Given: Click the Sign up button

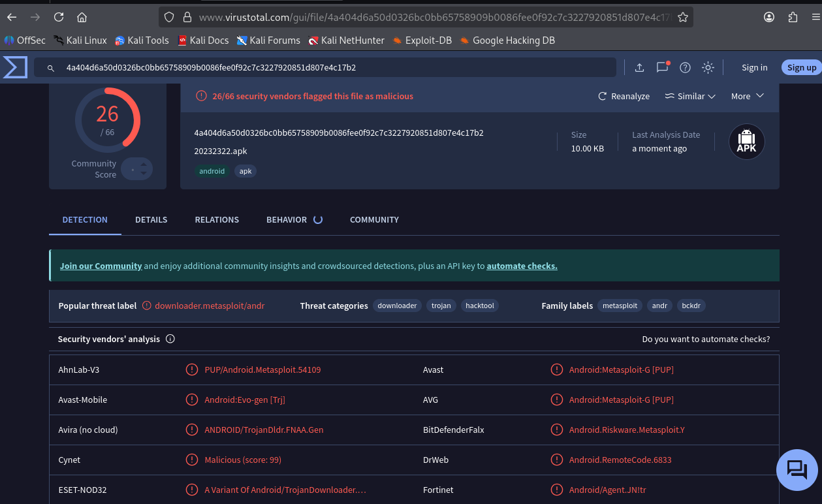Looking at the screenshot, I should (x=801, y=67).
